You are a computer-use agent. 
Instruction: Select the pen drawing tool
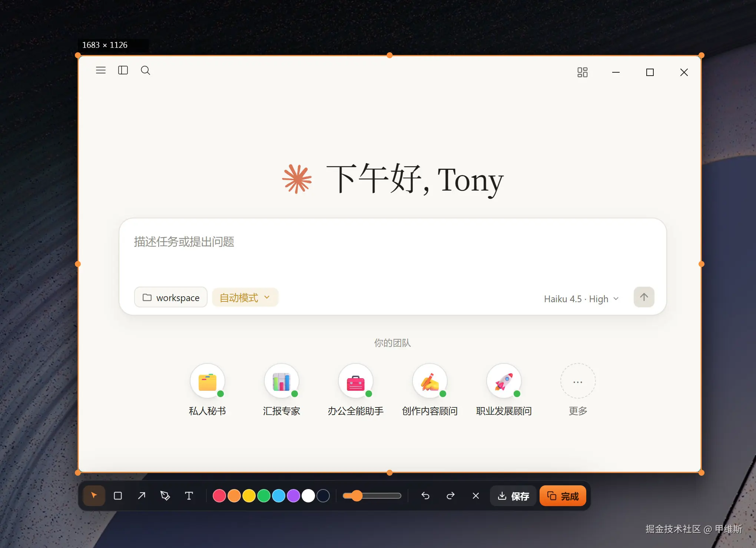(x=165, y=496)
